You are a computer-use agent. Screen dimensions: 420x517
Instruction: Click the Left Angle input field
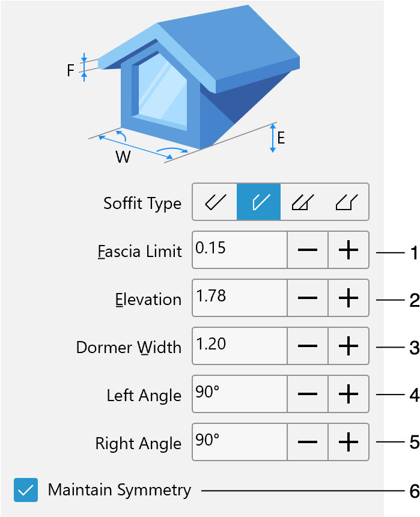pyautogui.click(x=240, y=394)
